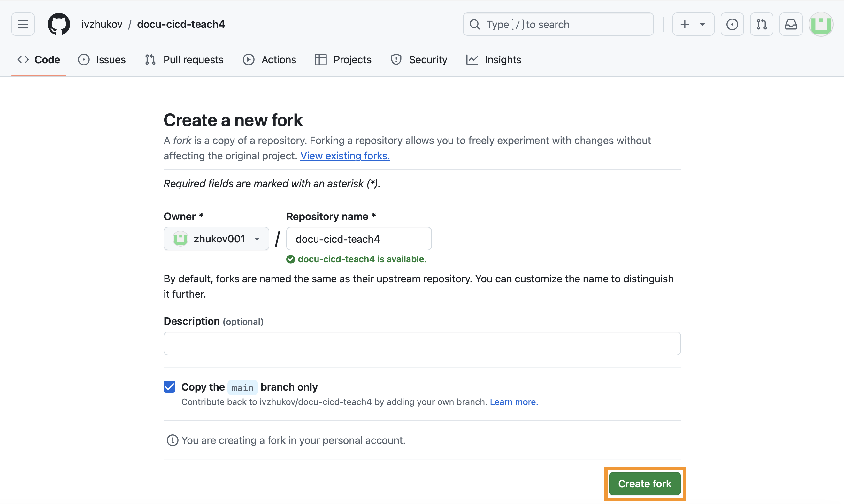Go to the Security tab
The image size is (844, 504).
pyautogui.click(x=419, y=60)
